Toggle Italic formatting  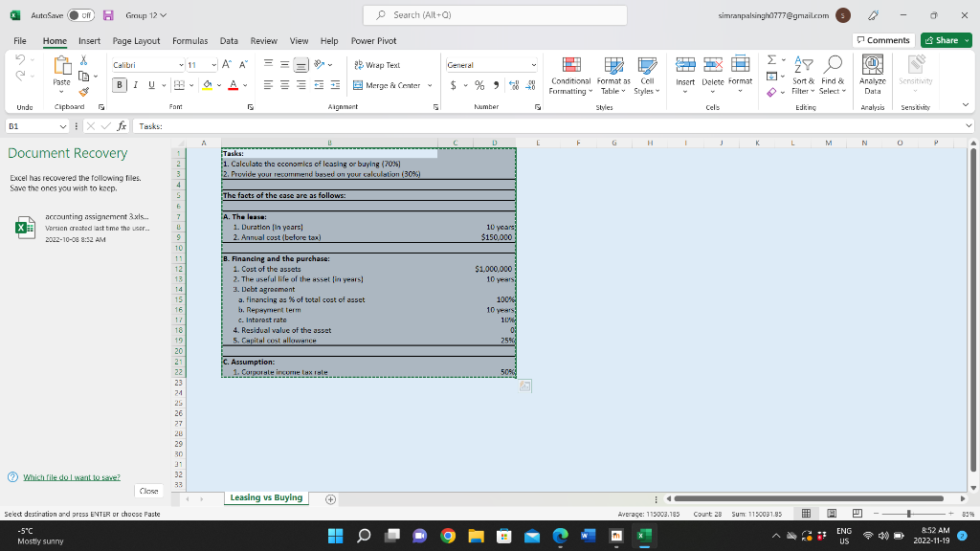pyautogui.click(x=135, y=85)
